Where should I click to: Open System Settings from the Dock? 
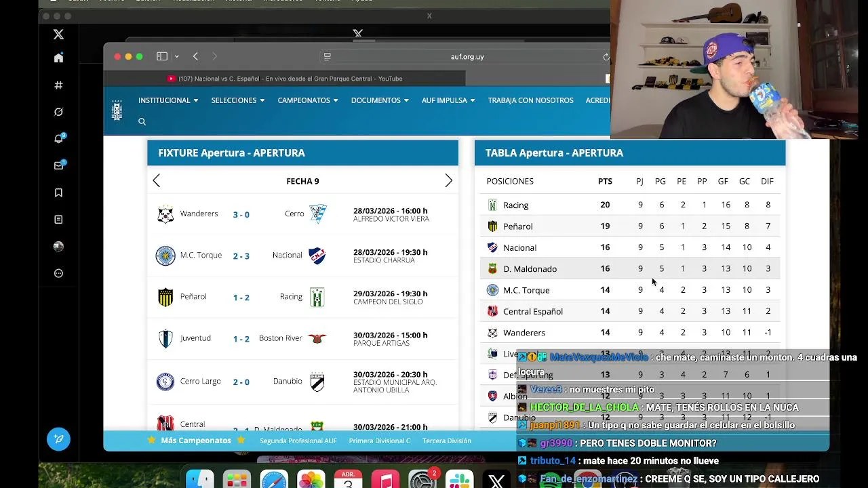click(422, 479)
